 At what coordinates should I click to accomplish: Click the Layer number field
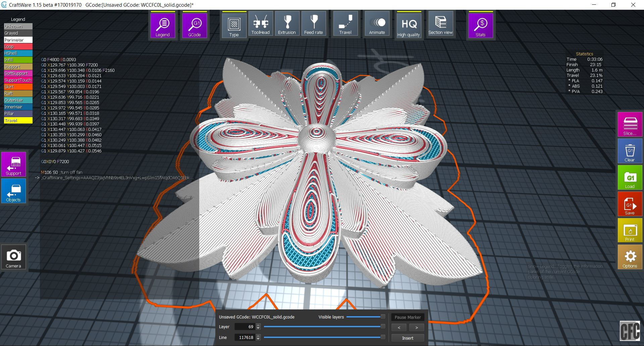click(x=245, y=327)
